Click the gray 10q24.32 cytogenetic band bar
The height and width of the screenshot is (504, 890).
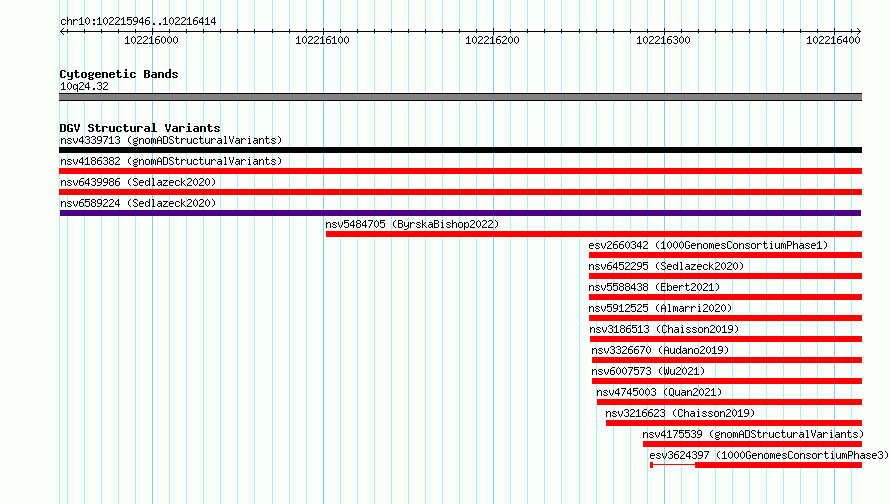click(460, 97)
